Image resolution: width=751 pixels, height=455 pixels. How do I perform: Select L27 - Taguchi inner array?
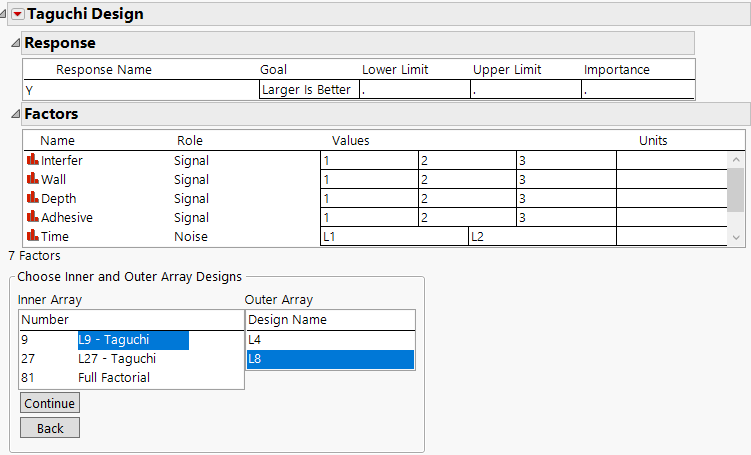tap(116, 359)
